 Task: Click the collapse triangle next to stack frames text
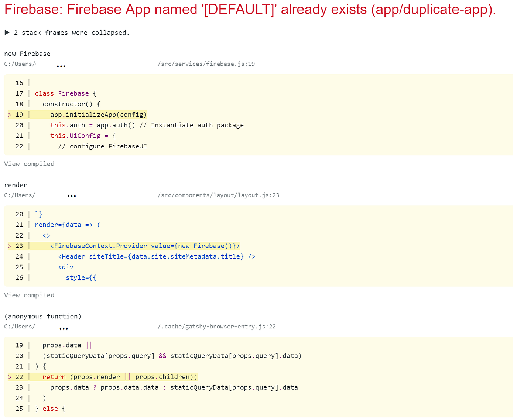tap(7, 32)
